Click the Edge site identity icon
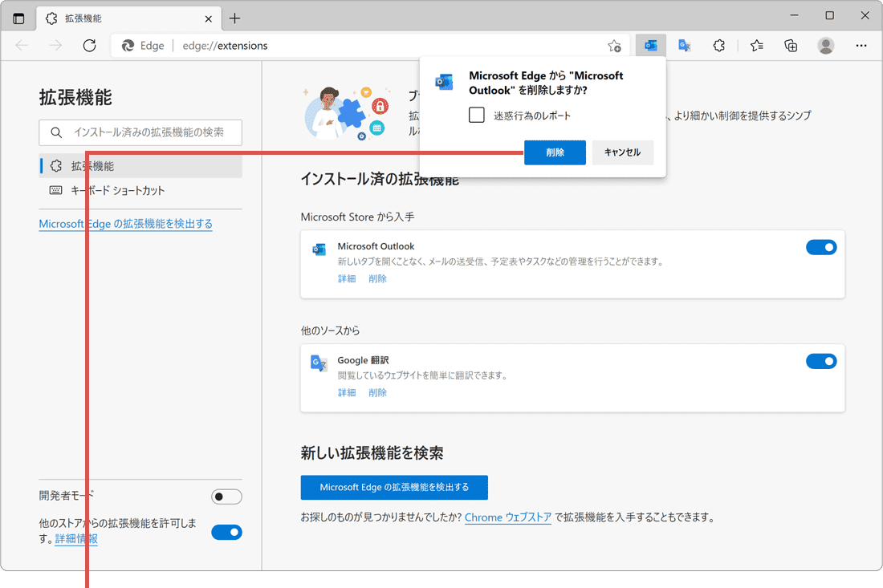883x588 pixels. click(x=128, y=46)
